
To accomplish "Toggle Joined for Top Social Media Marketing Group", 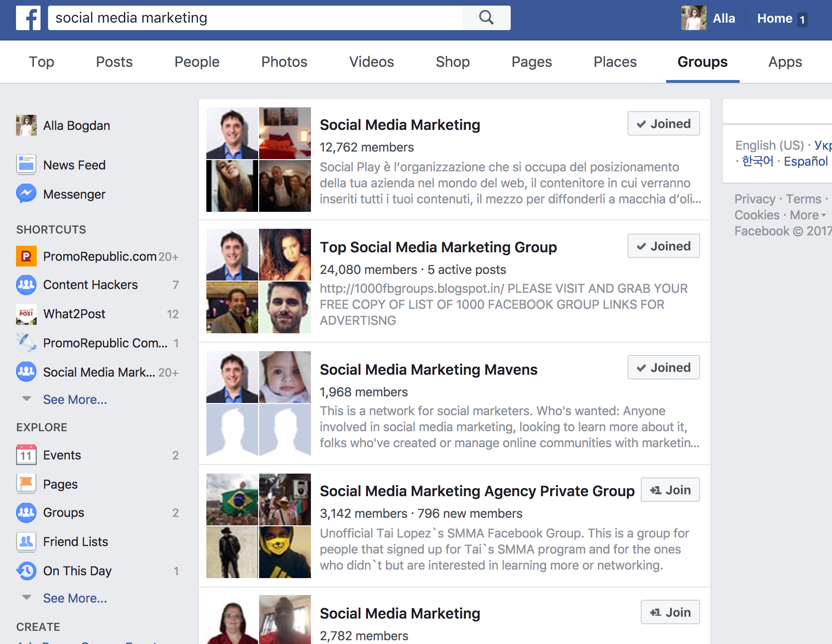I will pyautogui.click(x=663, y=246).
